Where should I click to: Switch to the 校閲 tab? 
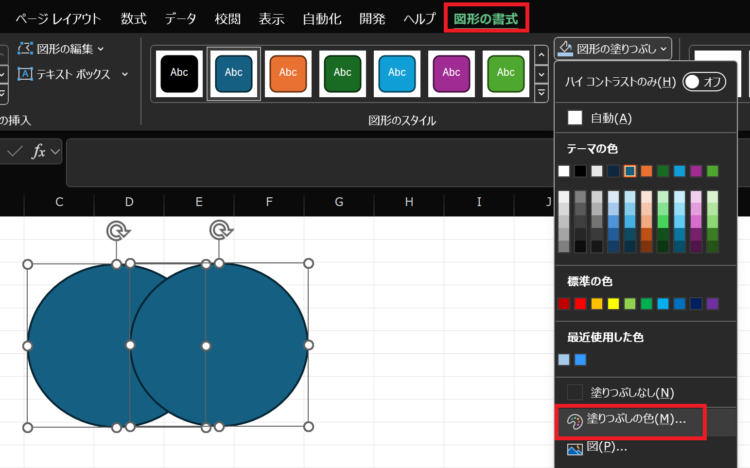click(x=227, y=19)
